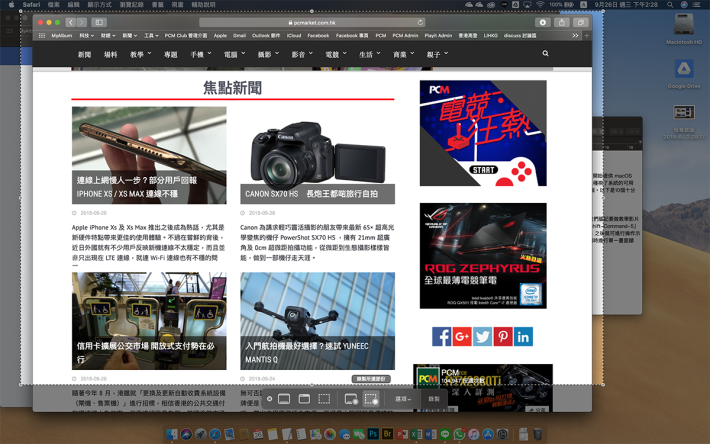Expand the 電腦 navigation menu
710x444 pixels.
coord(234,54)
